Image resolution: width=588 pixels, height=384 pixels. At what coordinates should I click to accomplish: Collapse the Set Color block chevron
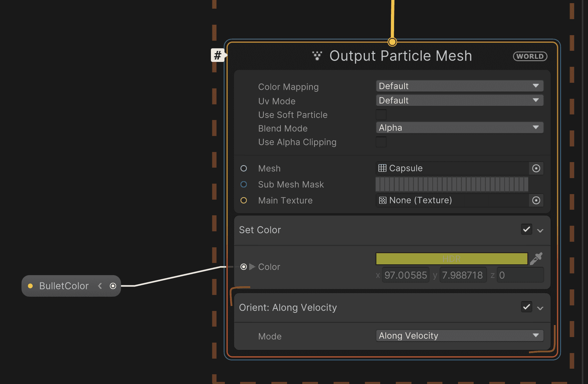tap(540, 231)
